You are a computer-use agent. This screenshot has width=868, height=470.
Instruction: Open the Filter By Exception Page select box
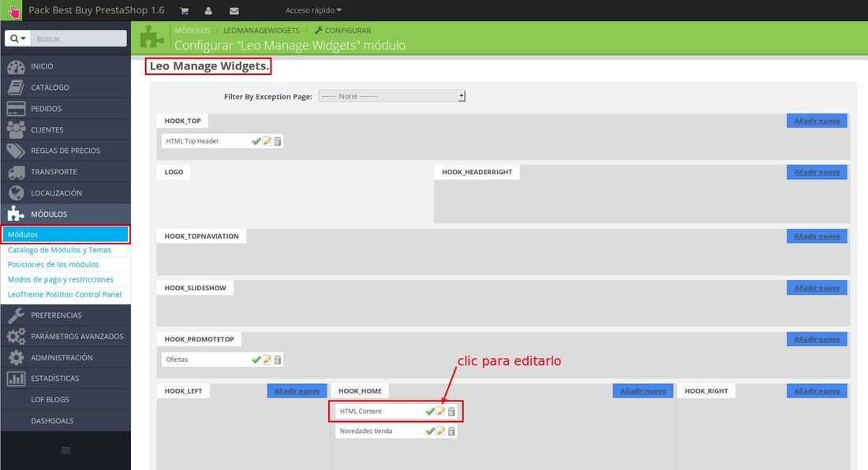(392, 96)
